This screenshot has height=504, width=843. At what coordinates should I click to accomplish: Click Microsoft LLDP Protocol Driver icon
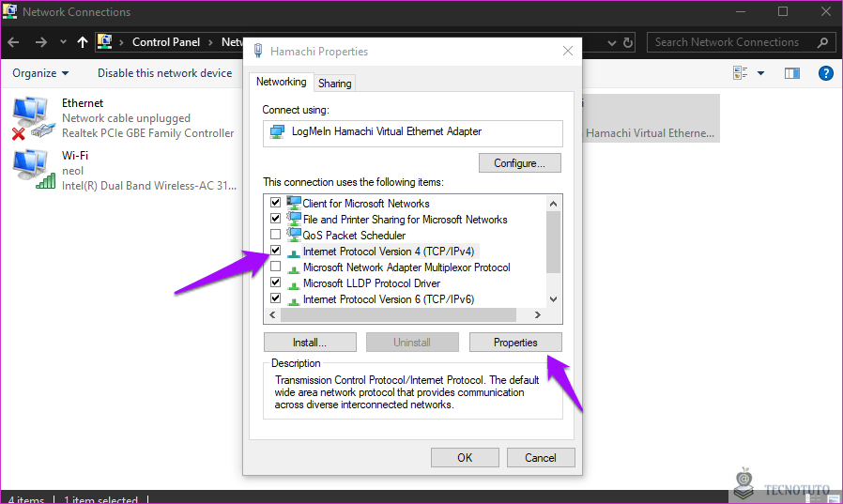coord(294,284)
